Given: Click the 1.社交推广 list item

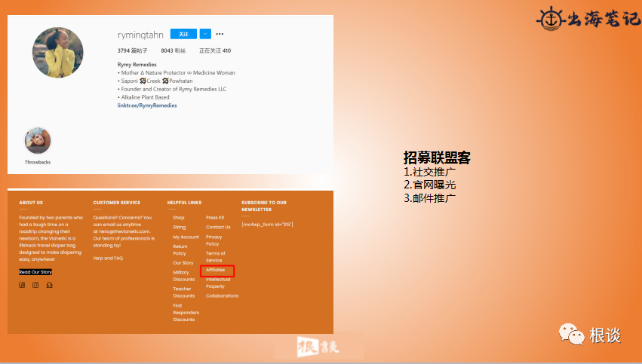Looking at the screenshot, I should pyautogui.click(x=430, y=172).
